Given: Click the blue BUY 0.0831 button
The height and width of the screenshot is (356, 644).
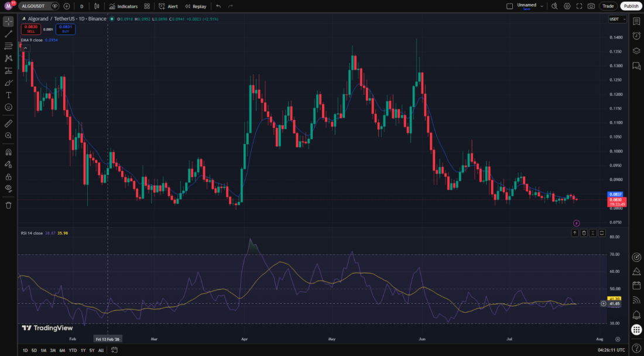Looking at the screenshot, I should click(66, 29).
